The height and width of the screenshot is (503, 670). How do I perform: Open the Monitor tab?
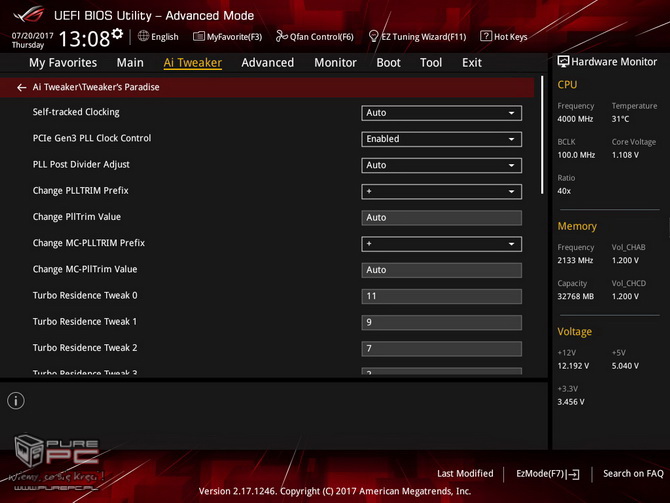point(335,63)
